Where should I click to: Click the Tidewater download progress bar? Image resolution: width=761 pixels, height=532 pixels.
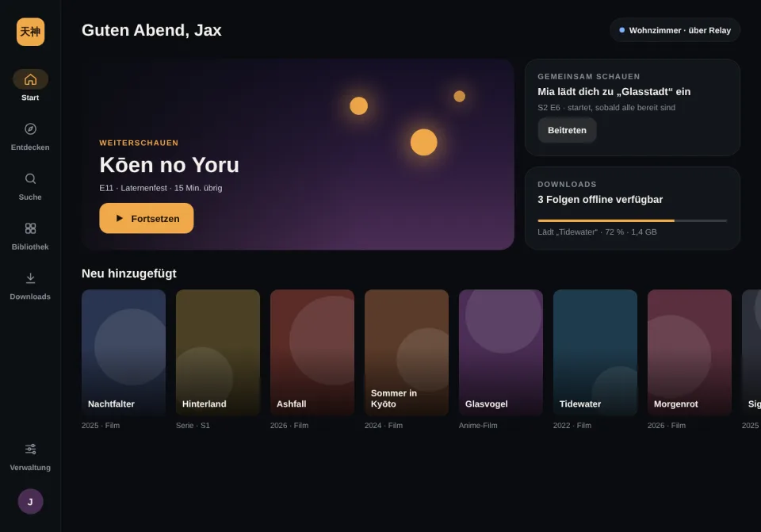pyautogui.click(x=632, y=220)
